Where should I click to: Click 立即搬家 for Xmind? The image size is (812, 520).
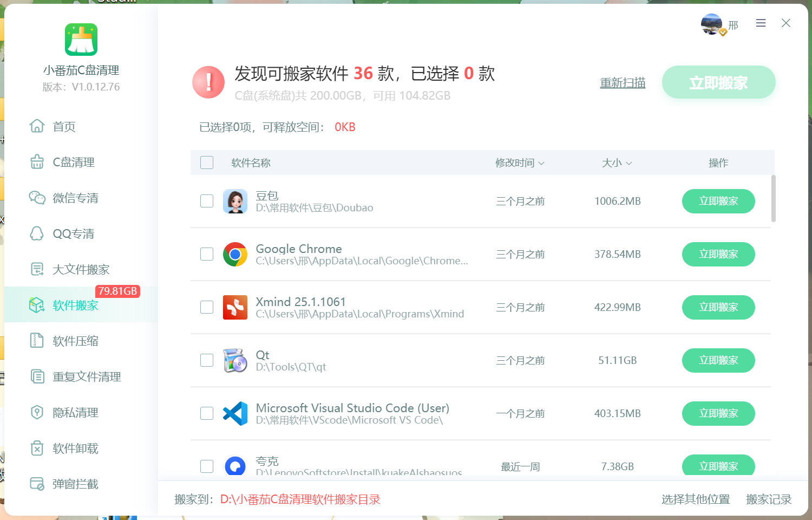718,307
